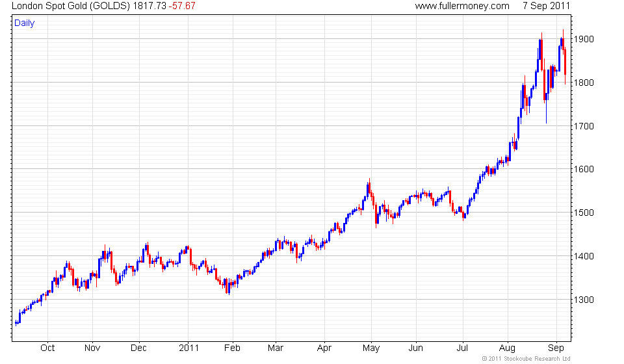Click the Aug month label
This screenshot has height=364, width=624.
(x=507, y=348)
